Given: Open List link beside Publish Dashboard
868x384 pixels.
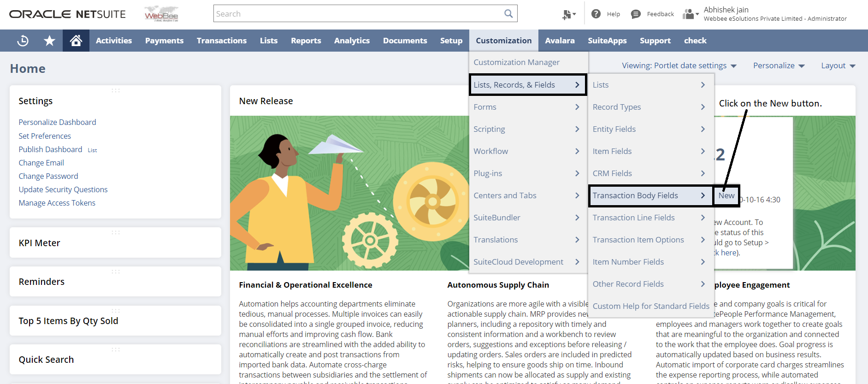Looking at the screenshot, I should tap(92, 150).
